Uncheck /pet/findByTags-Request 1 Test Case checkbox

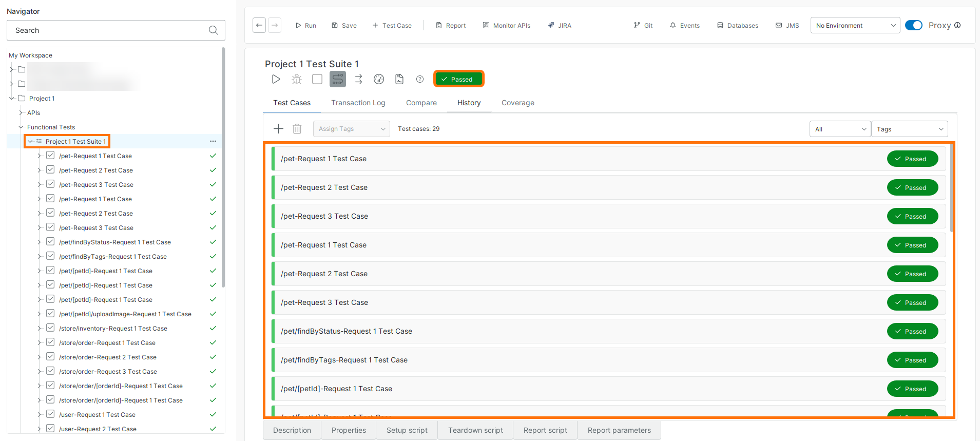coord(50,256)
